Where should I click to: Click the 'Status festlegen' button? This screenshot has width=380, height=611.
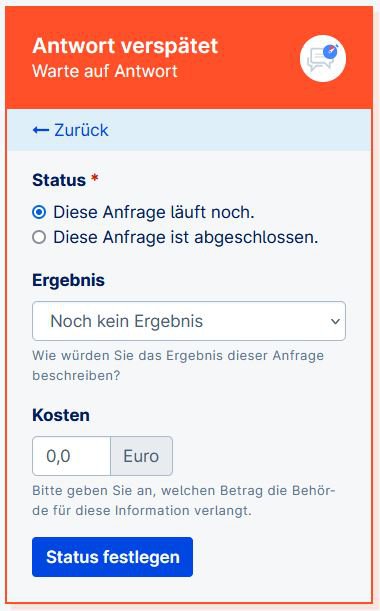click(x=112, y=557)
